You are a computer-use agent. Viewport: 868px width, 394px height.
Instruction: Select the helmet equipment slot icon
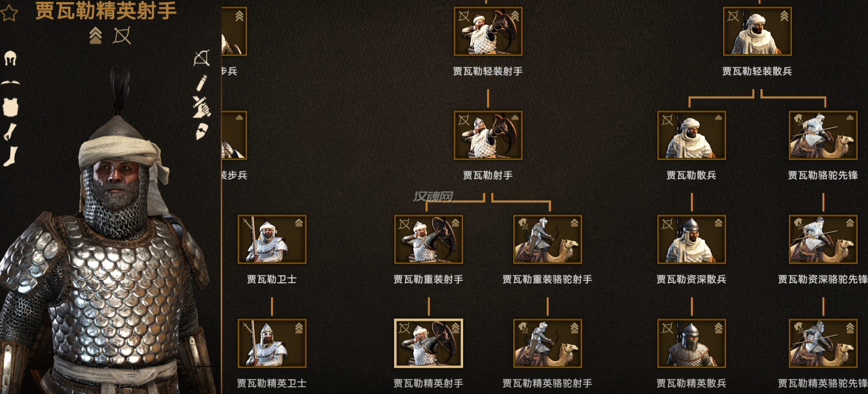(x=10, y=58)
